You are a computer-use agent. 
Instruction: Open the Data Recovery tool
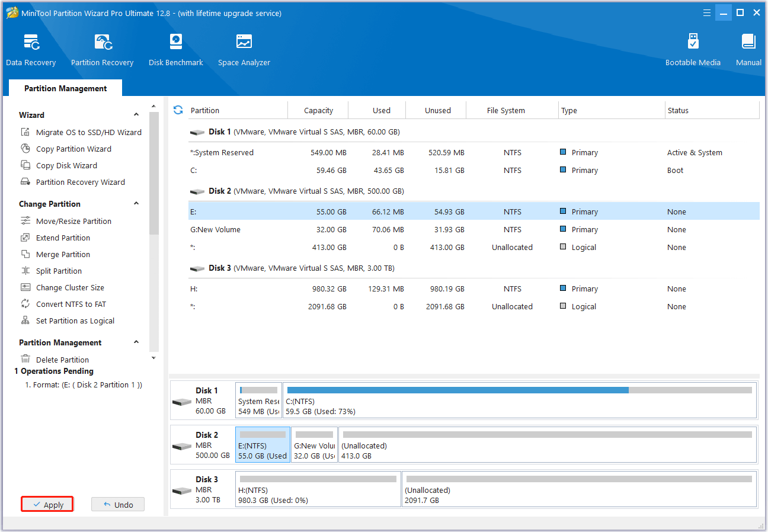point(31,50)
